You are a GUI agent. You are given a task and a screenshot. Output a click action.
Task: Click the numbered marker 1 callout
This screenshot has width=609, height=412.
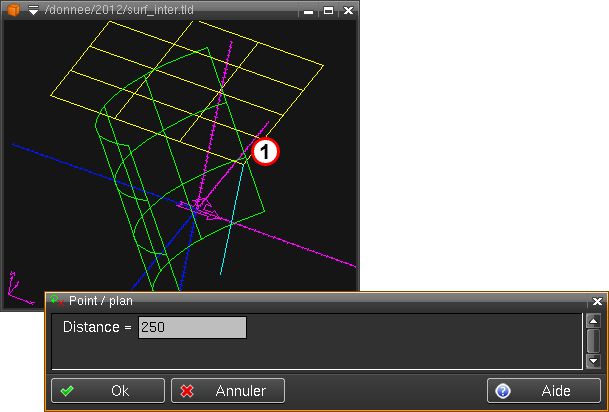pos(263,151)
